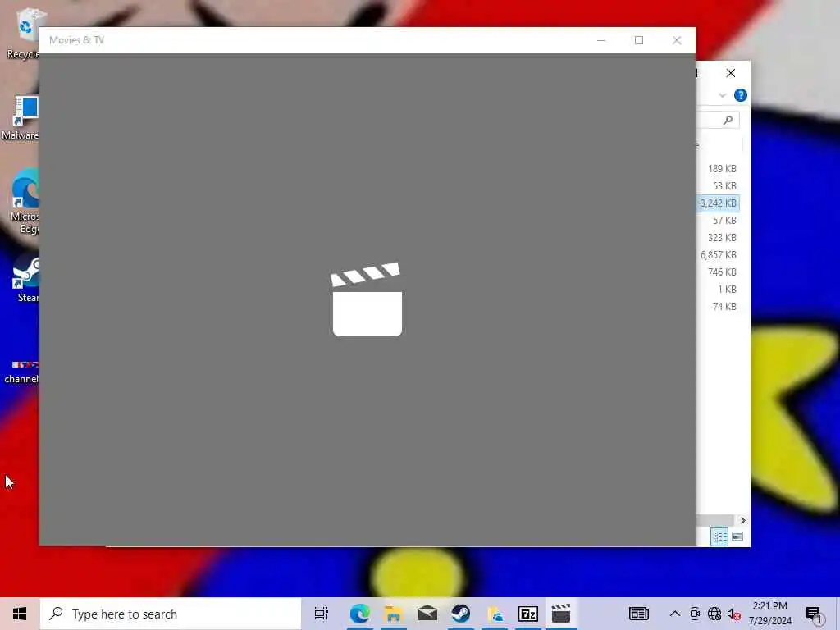Select the 74 KB file size cell
The width and height of the screenshot is (840, 630).
coord(724,307)
